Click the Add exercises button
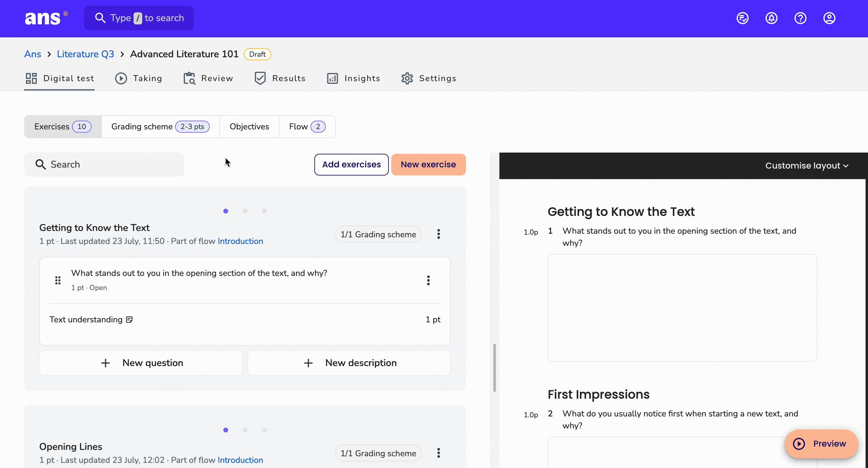 click(351, 164)
